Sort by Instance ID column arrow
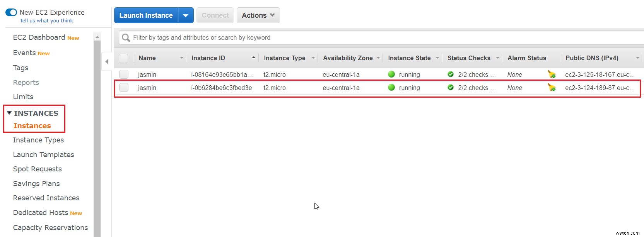The height and width of the screenshot is (237, 644). point(253,58)
